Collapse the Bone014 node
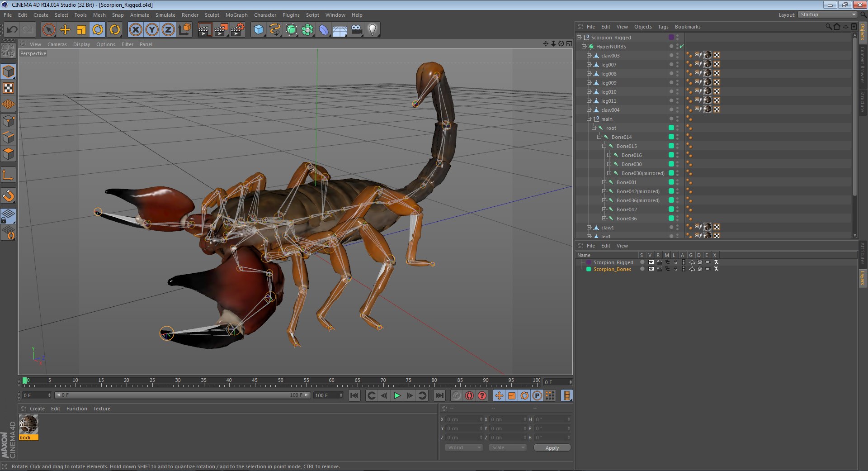Screen dimensions: 868x471 coord(599,137)
